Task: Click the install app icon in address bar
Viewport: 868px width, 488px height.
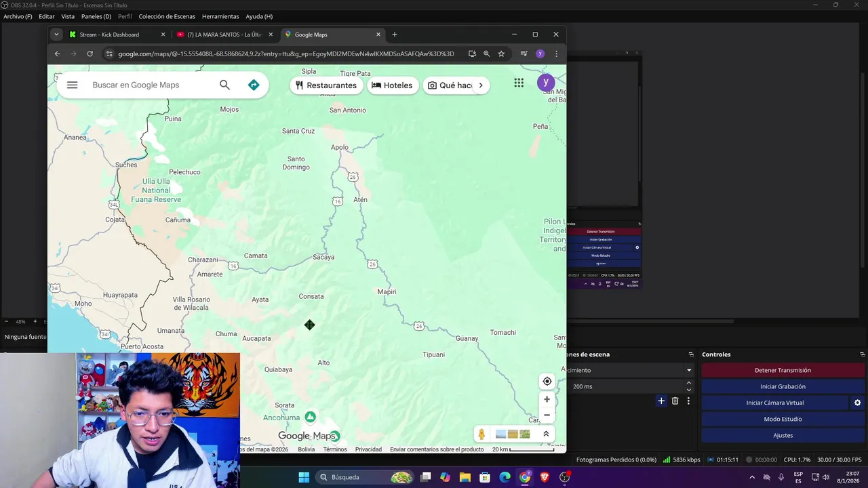Action: [472, 54]
